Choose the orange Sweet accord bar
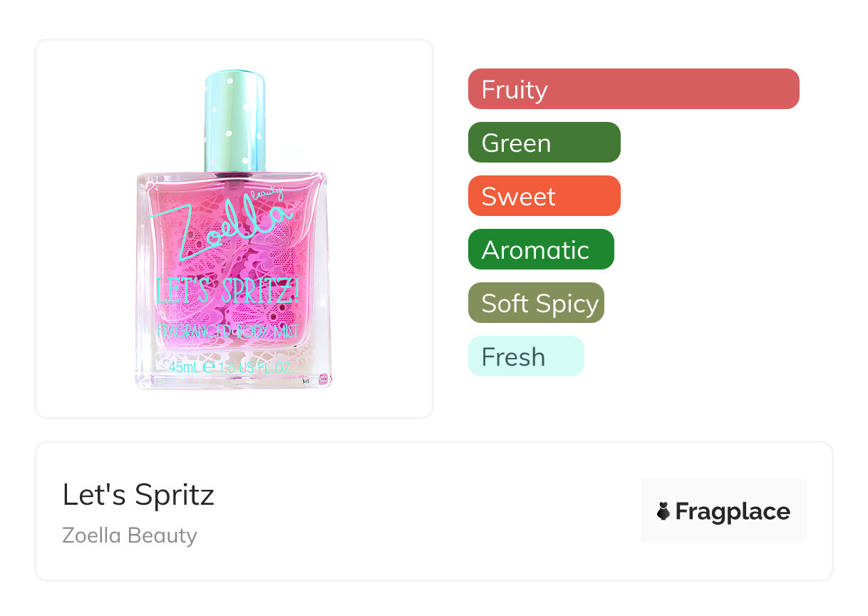868x616 pixels. (544, 196)
